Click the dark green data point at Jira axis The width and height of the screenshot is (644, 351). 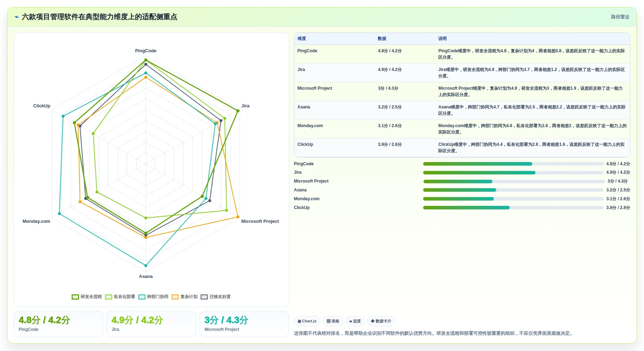pyautogui.click(x=238, y=111)
